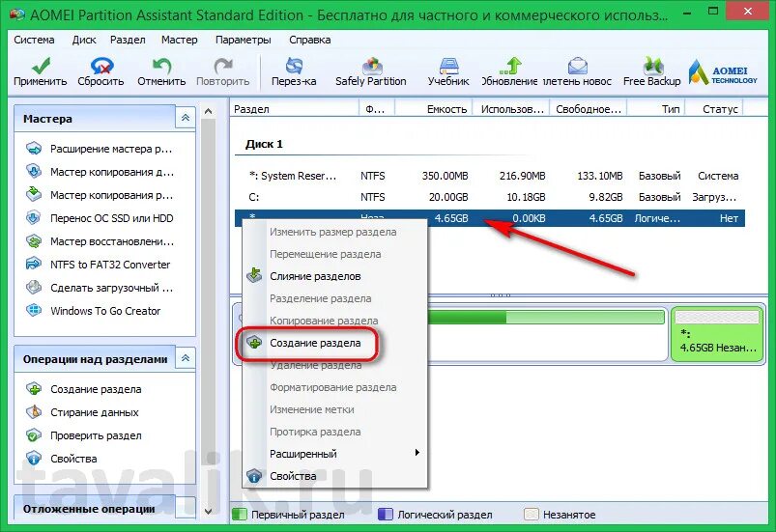This screenshot has width=776, height=532.
Task: Click the AOMEI Technology logo
Action: tap(723, 73)
